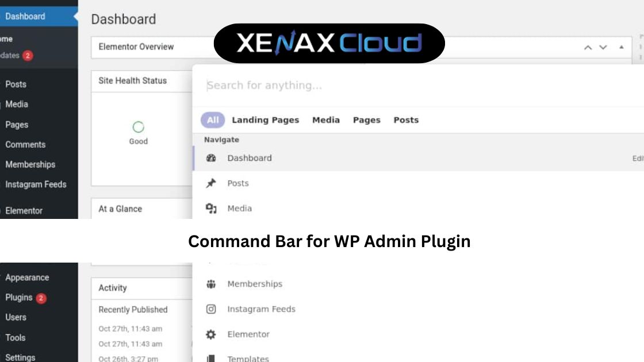Click the Memberships group icon
This screenshot has height=362, width=644.
click(x=210, y=284)
